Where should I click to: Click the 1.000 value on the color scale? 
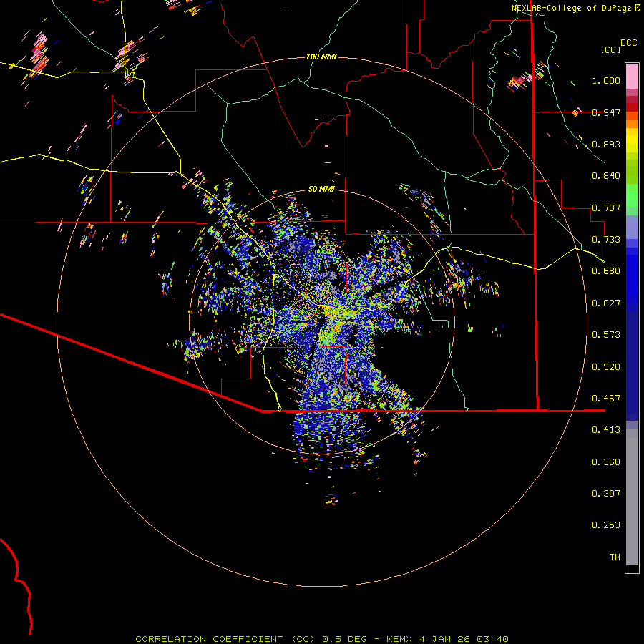(x=606, y=80)
